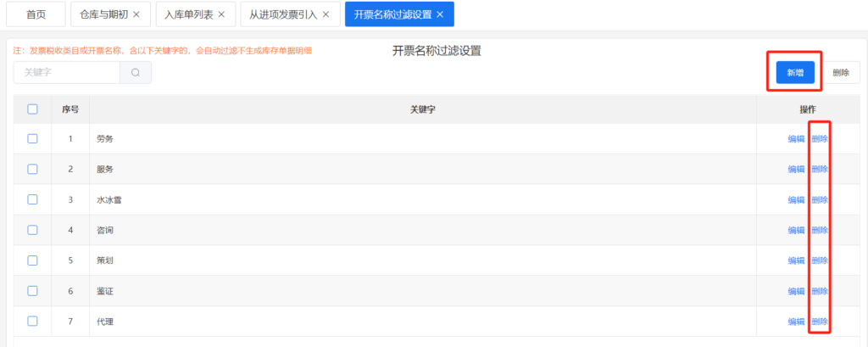Delete the 策划 keyword row
Image resolution: width=868 pixels, height=347 pixels.
tap(820, 260)
